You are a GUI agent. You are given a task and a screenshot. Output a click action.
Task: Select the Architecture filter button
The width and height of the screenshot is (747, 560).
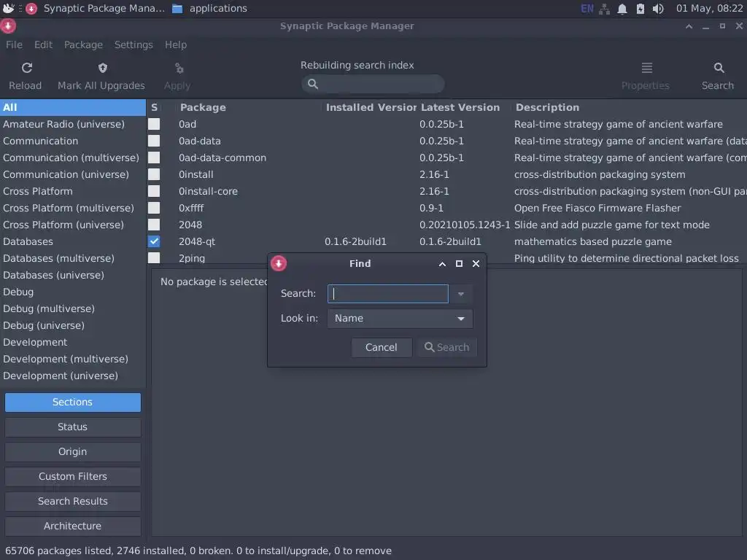tap(73, 526)
